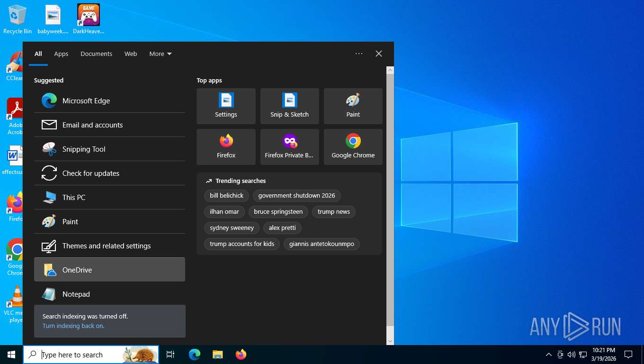Open the DarkHeaven game desktop shortcut
The width and height of the screenshot is (644, 364).
coord(89,19)
